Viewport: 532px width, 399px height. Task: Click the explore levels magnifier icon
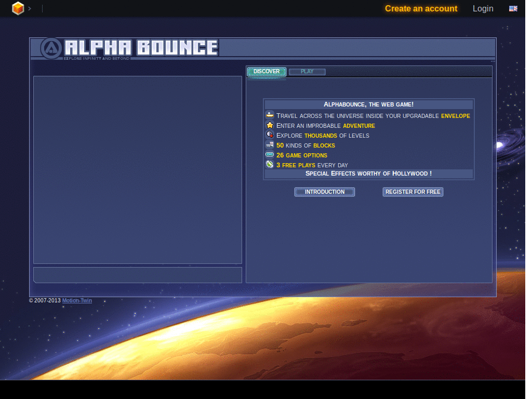(x=270, y=135)
